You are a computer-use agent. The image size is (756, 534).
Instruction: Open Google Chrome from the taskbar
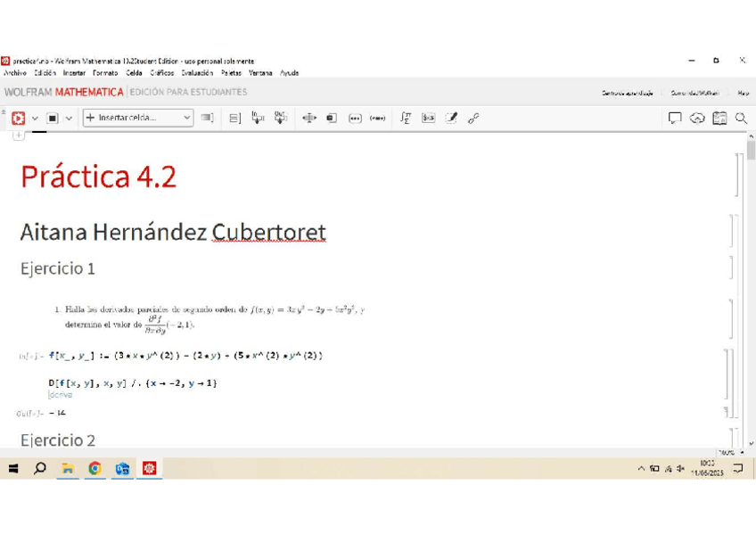(x=95, y=468)
